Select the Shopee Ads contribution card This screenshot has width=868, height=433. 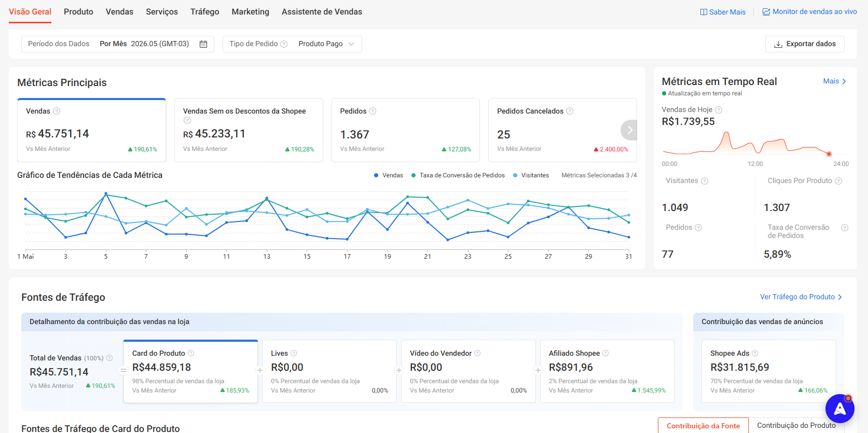coord(769,371)
